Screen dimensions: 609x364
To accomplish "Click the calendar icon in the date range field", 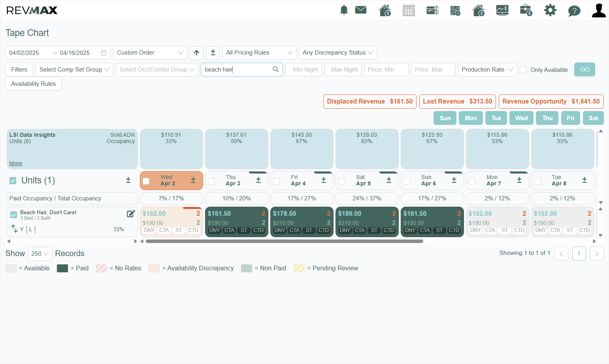I will point(104,53).
